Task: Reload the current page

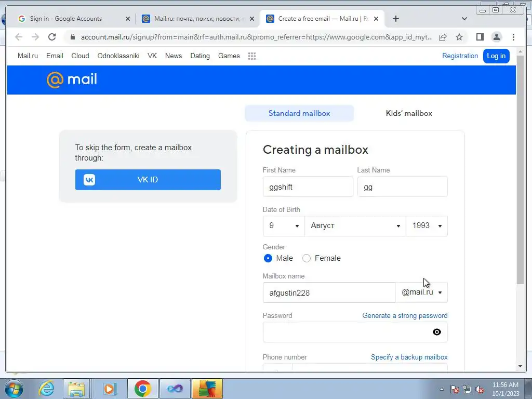Action: [52, 37]
